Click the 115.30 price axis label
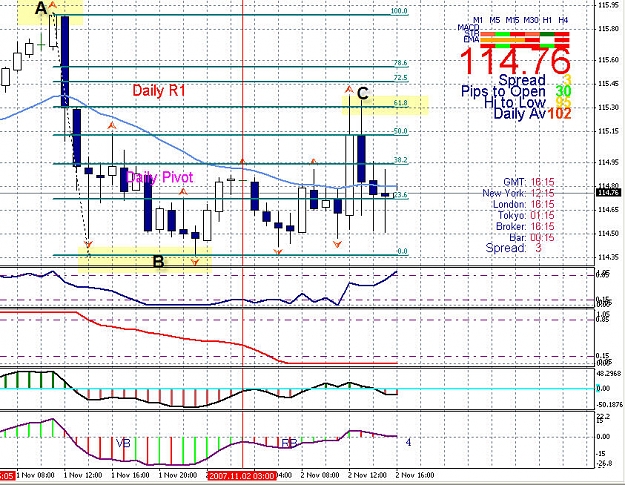The width and height of the screenshot is (625, 485). tap(609, 107)
